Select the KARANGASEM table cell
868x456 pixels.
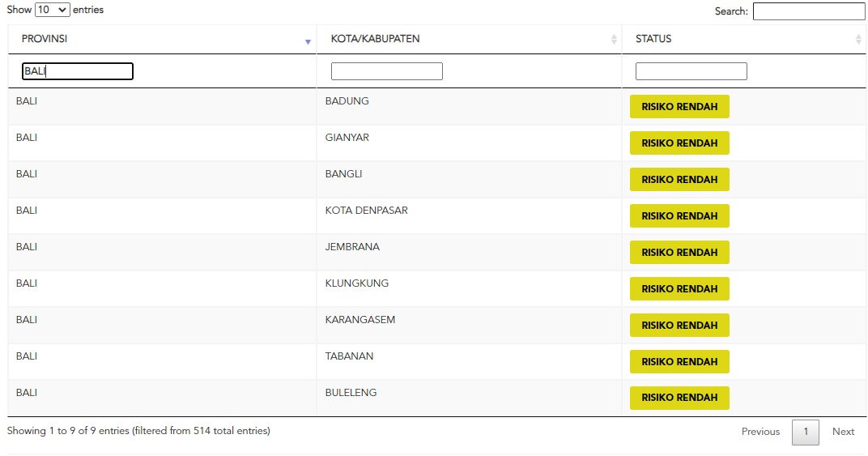click(x=360, y=320)
